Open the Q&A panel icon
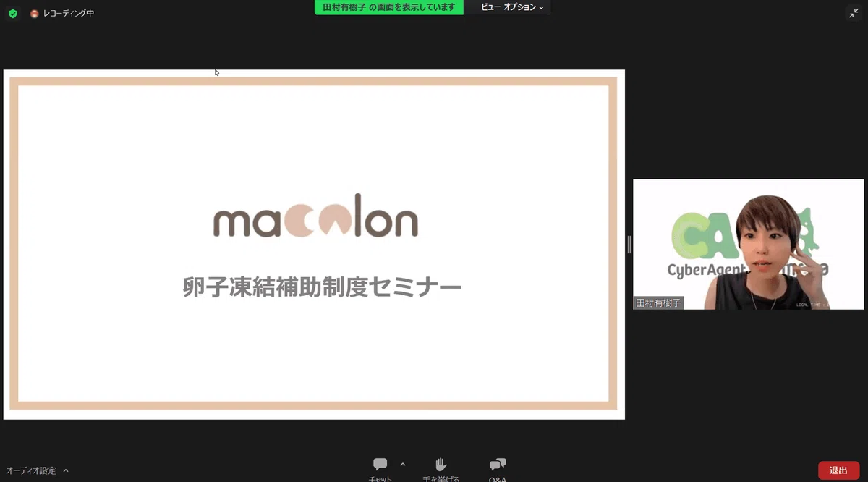The width and height of the screenshot is (868, 482). click(x=497, y=465)
